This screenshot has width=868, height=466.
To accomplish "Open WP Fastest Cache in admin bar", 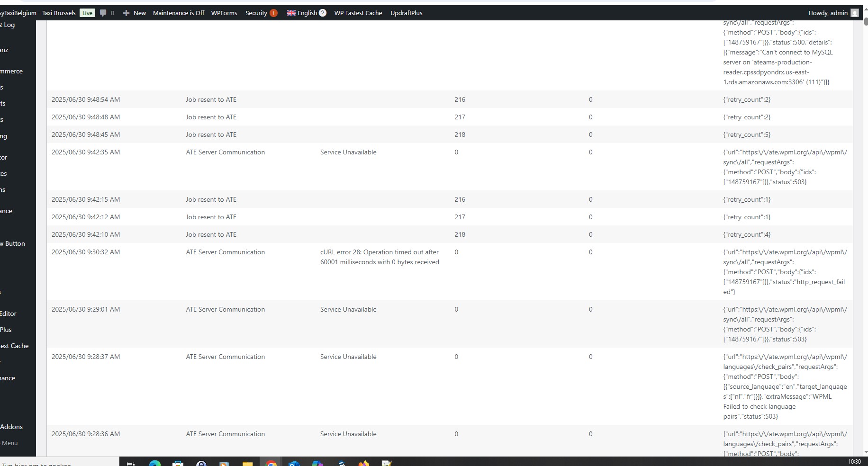I will pyautogui.click(x=358, y=13).
